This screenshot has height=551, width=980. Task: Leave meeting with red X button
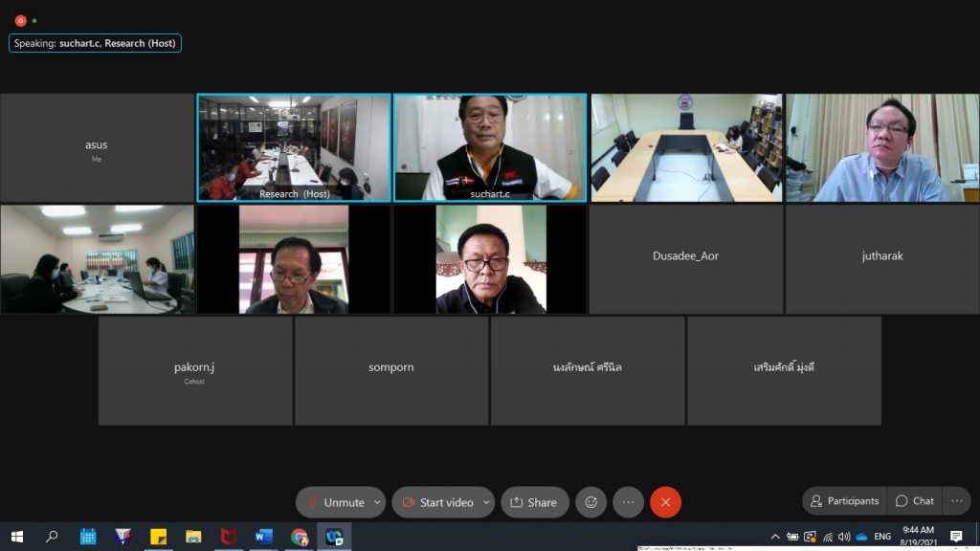(x=665, y=502)
